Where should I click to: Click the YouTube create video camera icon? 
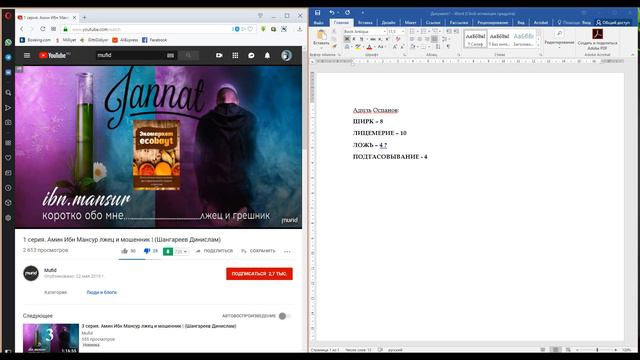click(x=219, y=55)
